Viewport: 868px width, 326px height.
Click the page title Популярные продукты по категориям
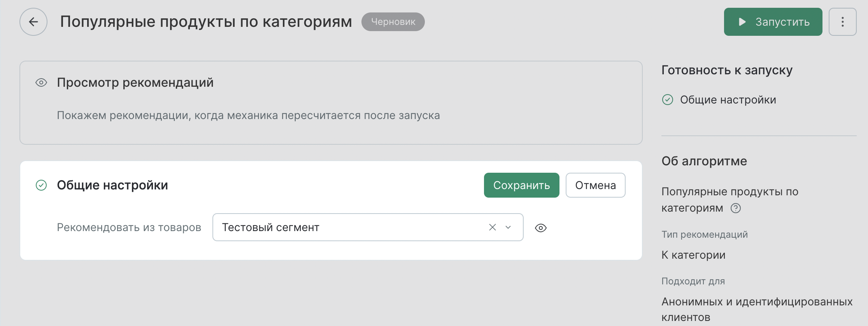pyautogui.click(x=206, y=22)
